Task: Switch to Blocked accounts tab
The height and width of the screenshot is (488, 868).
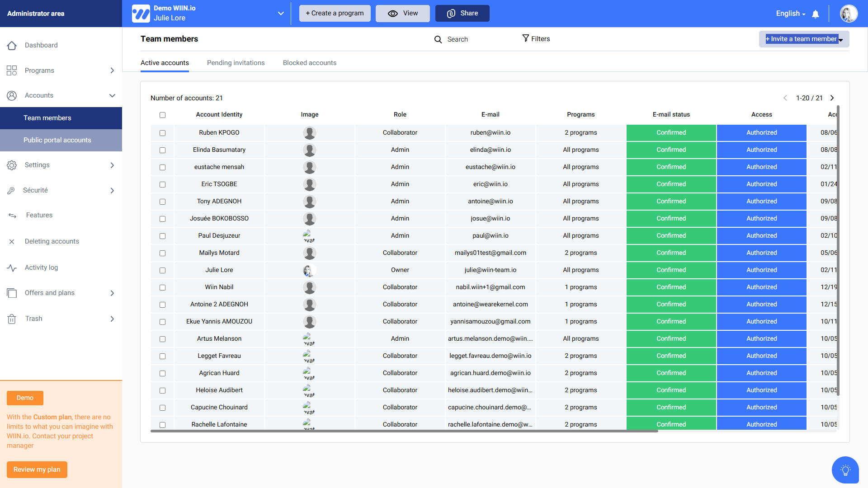Action: (309, 63)
